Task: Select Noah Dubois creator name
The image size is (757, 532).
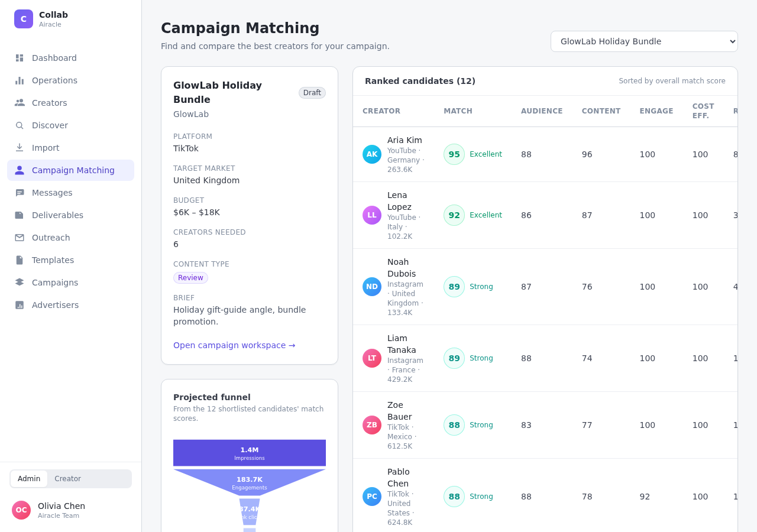Action: click(402, 268)
